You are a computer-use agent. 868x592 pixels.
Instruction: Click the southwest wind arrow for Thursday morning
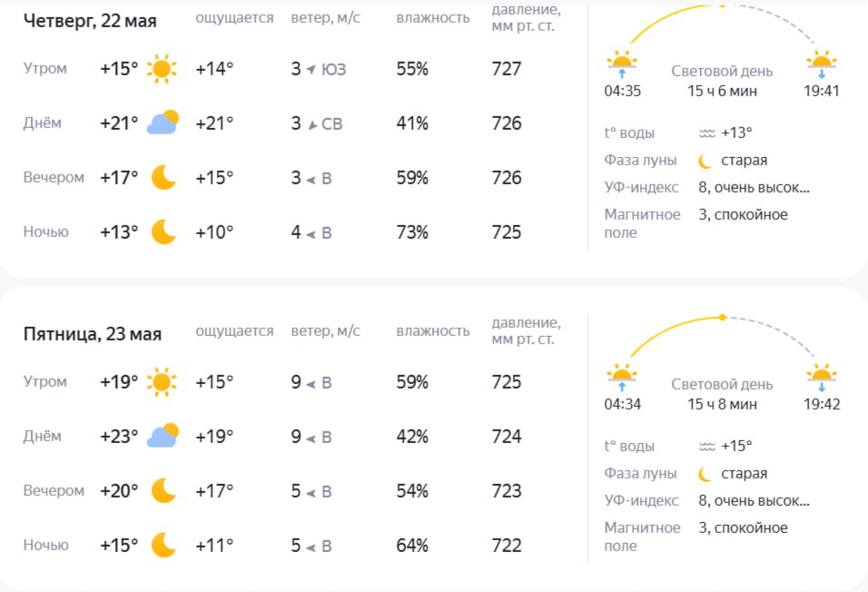(x=311, y=69)
